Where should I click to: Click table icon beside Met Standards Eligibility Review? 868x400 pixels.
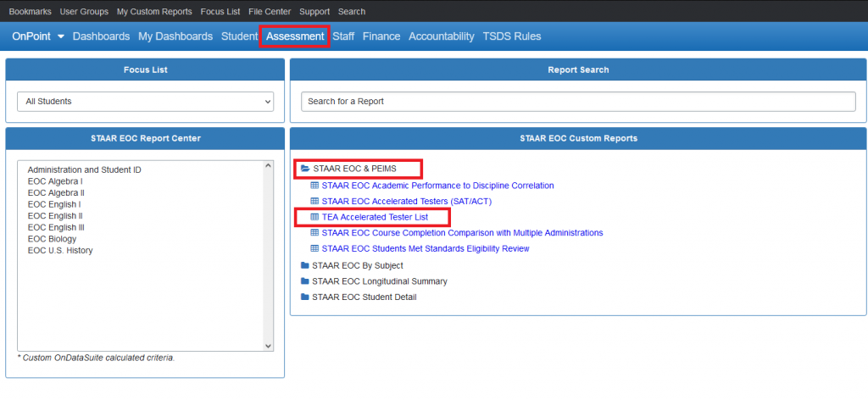314,249
